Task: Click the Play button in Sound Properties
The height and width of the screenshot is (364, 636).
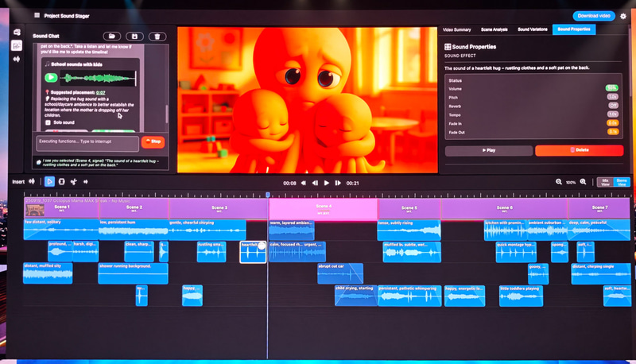Action: 489,150
